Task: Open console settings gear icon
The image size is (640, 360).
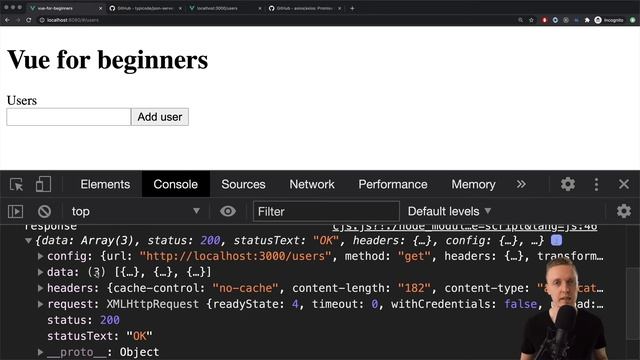Action: (x=623, y=211)
